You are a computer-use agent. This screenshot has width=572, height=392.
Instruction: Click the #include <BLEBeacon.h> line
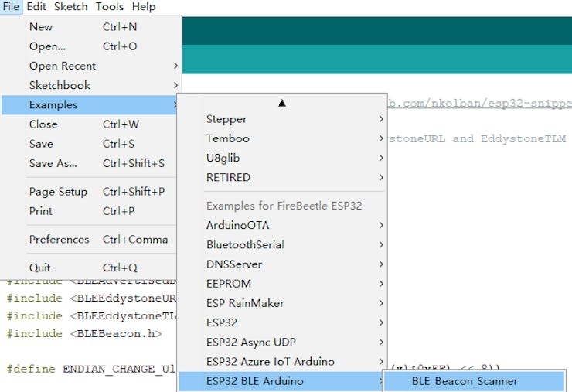coord(84,333)
